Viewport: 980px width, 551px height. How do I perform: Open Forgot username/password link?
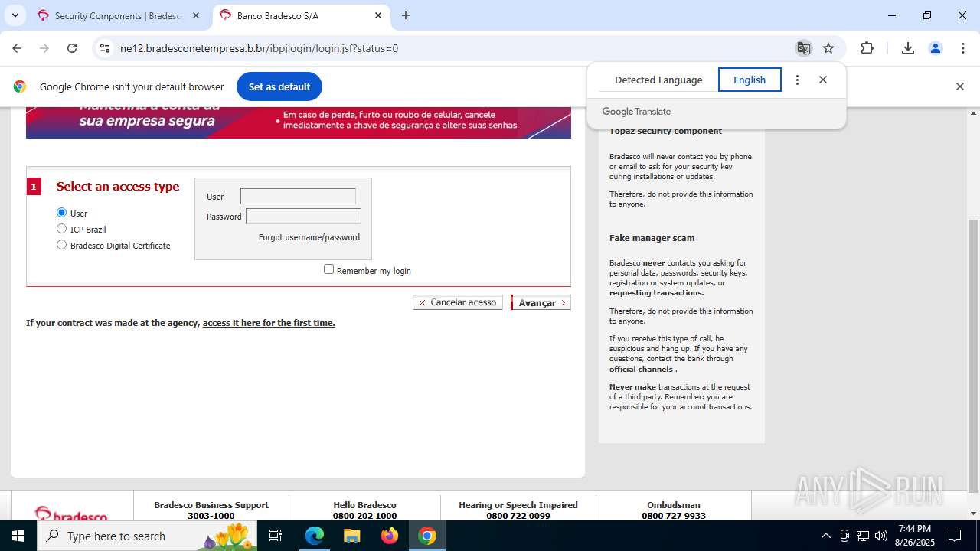(x=309, y=237)
